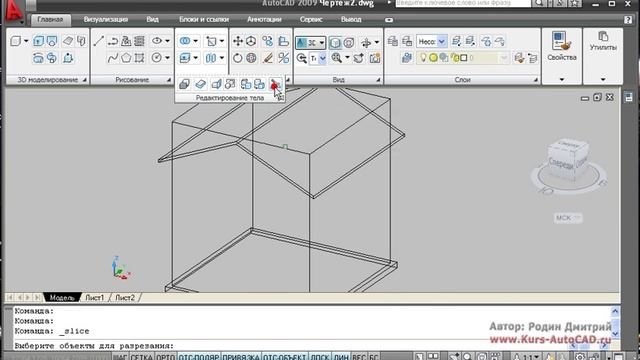Switch to the Главная ribbon tab
This screenshot has height=360, width=640.
click(x=50, y=19)
